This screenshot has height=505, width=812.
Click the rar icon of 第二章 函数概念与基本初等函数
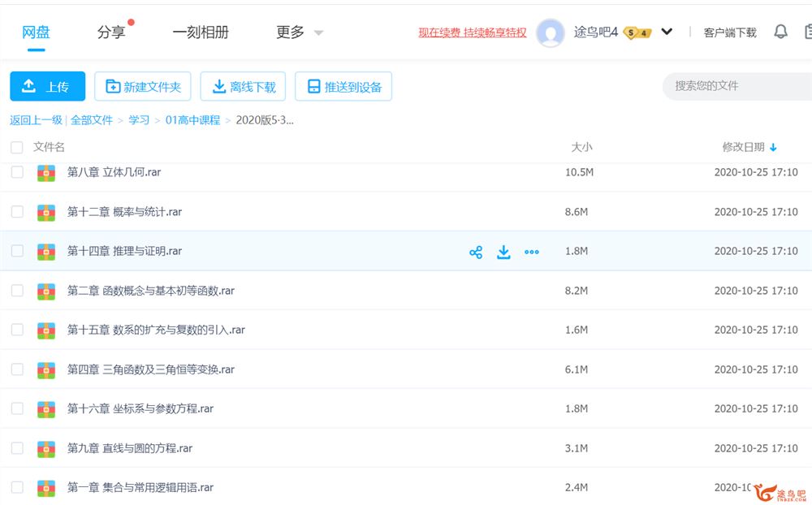pos(46,291)
